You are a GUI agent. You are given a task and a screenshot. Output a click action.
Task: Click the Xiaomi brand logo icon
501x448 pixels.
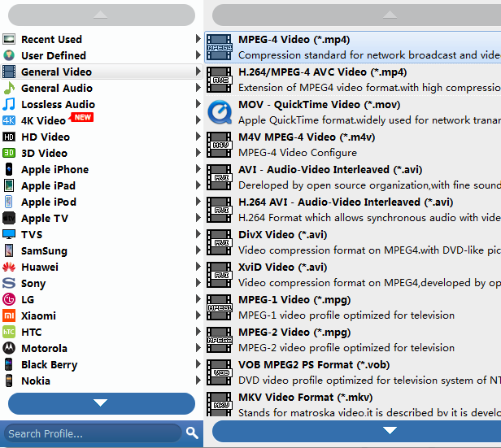tap(9, 315)
